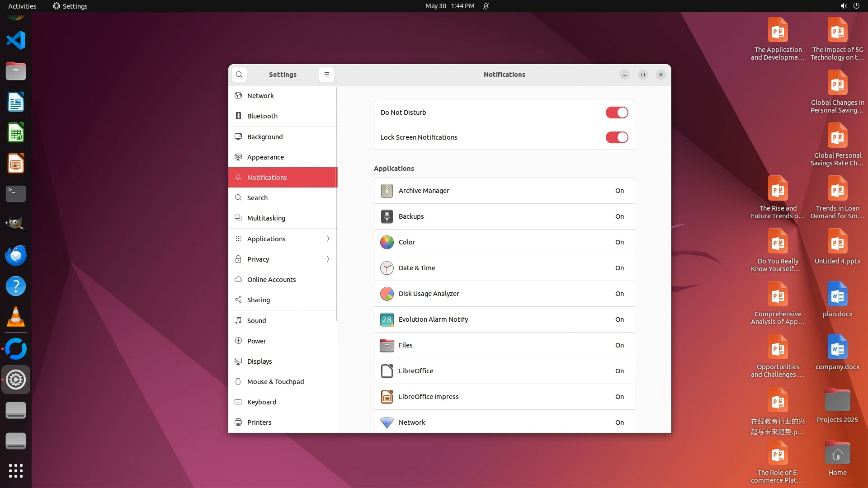
Task: Open Backups notification settings row
Action: pyautogui.click(x=504, y=216)
